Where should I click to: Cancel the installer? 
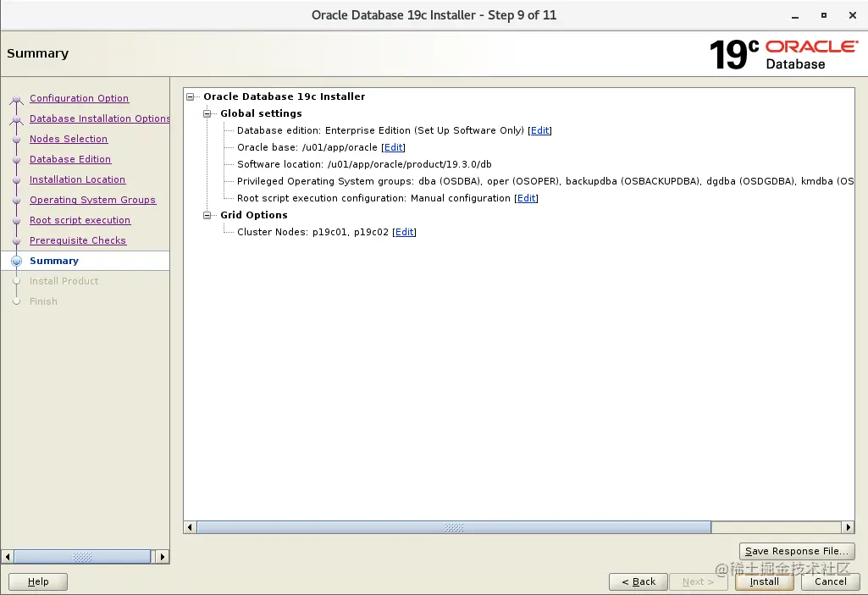tap(831, 581)
